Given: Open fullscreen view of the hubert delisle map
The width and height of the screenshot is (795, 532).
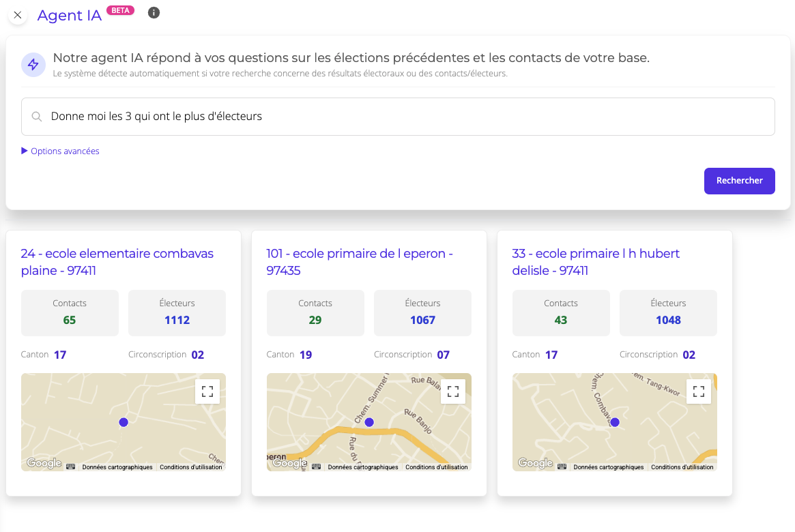Looking at the screenshot, I should point(699,391).
